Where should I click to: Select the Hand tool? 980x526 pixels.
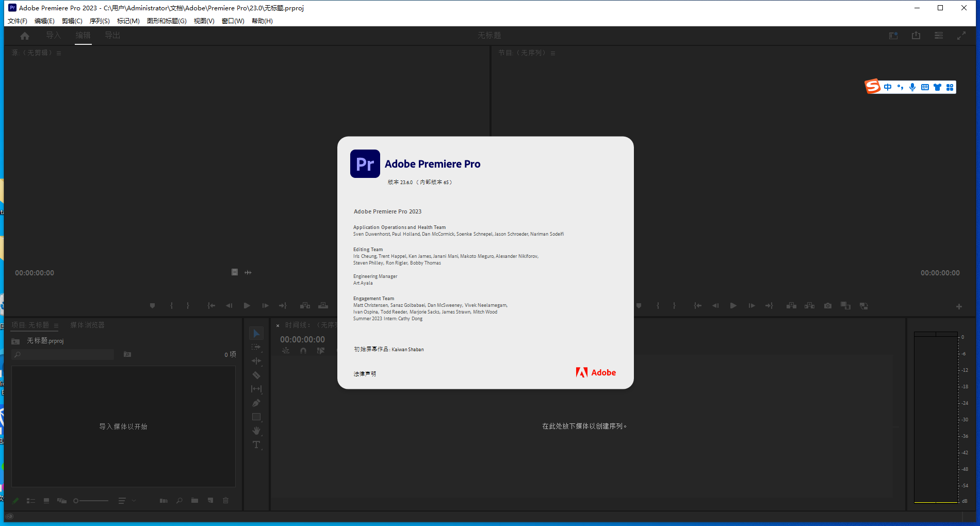point(256,431)
